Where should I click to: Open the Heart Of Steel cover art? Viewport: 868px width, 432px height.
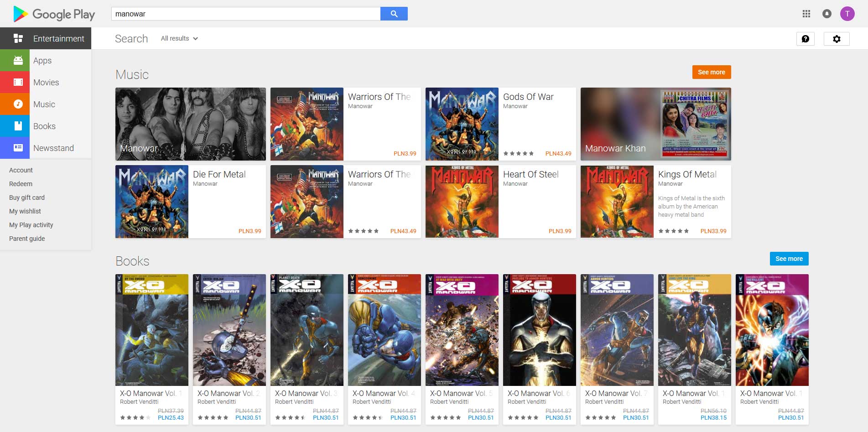tap(462, 202)
